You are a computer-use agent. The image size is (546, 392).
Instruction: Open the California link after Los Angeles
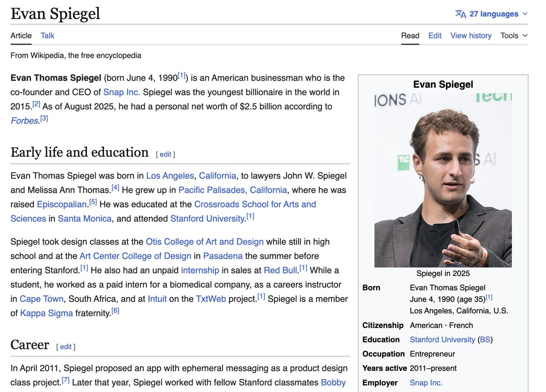click(x=217, y=176)
